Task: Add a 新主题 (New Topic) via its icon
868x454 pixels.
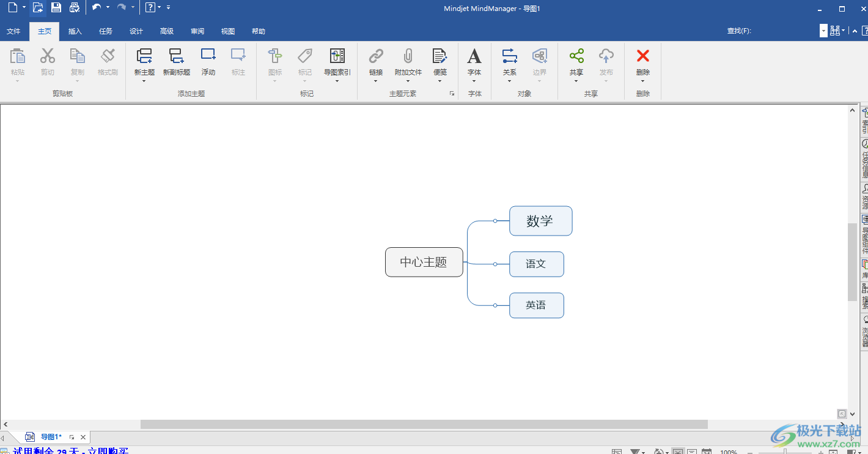Action: (x=144, y=56)
